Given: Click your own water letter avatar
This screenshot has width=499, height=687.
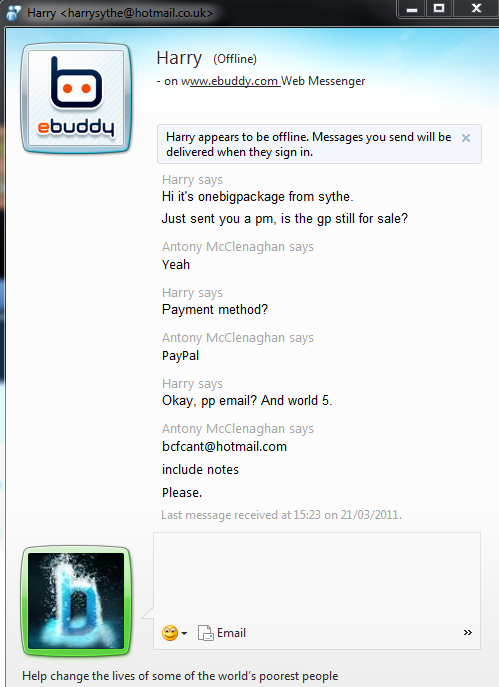Looking at the screenshot, I should (76, 601).
